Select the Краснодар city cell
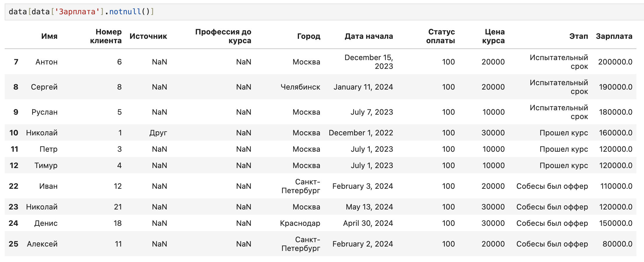The image size is (644, 262). click(300, 223)
